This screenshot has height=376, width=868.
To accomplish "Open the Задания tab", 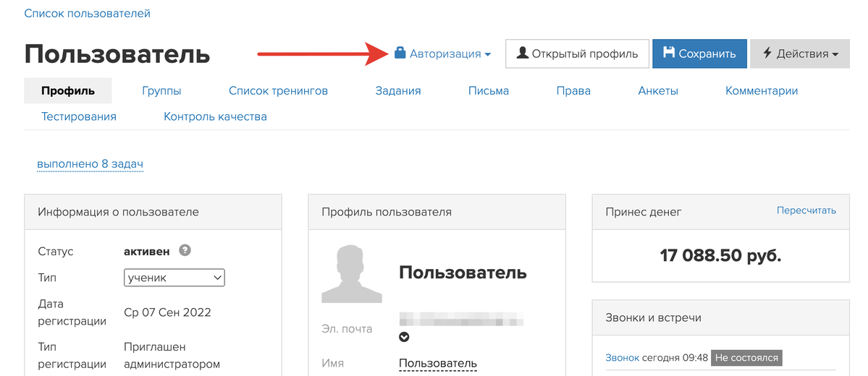I will click(398, 90).
